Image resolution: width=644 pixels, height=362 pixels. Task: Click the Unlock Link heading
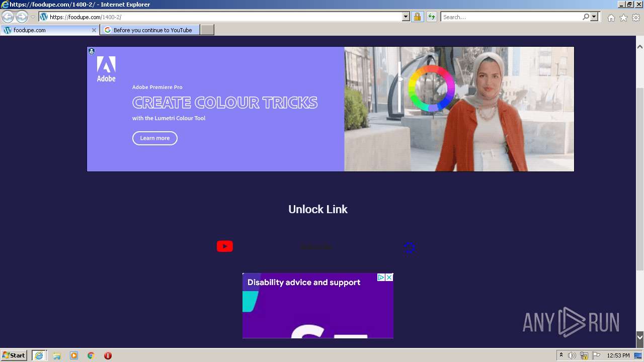[x=318, y=209]
